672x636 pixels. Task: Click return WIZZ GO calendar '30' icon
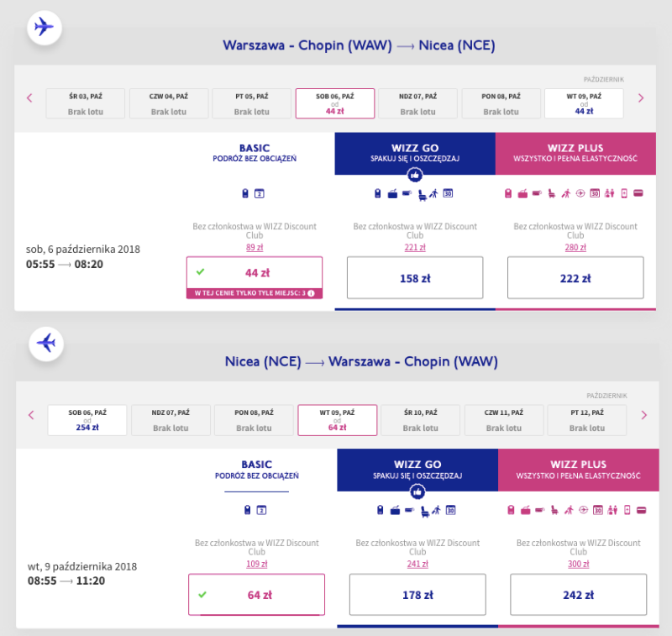[x=450, y=510]
